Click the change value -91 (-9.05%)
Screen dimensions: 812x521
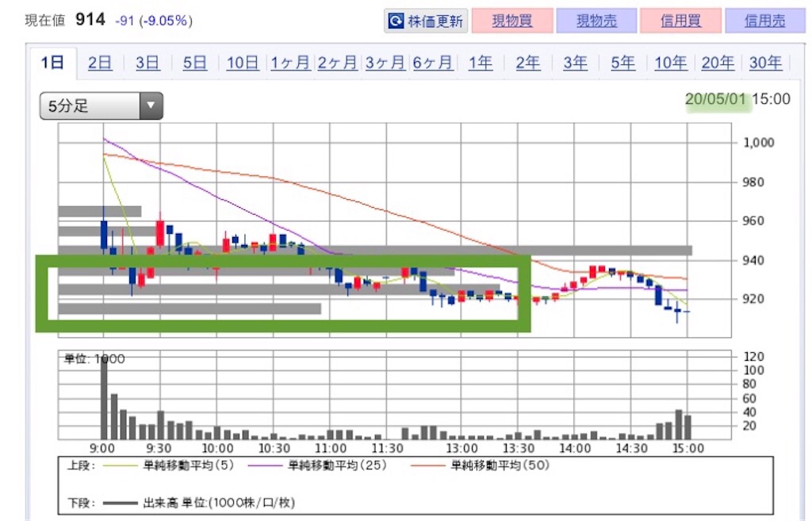(x=154, y=21)
